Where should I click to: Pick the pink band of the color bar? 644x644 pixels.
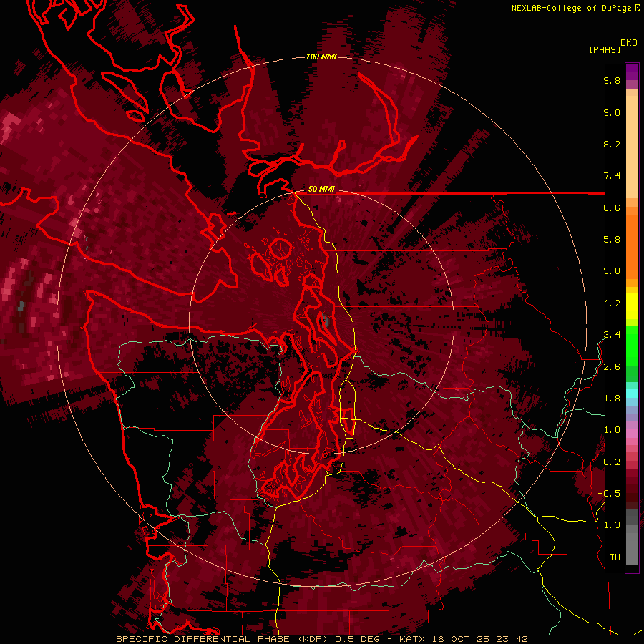(x=632, y=434)
